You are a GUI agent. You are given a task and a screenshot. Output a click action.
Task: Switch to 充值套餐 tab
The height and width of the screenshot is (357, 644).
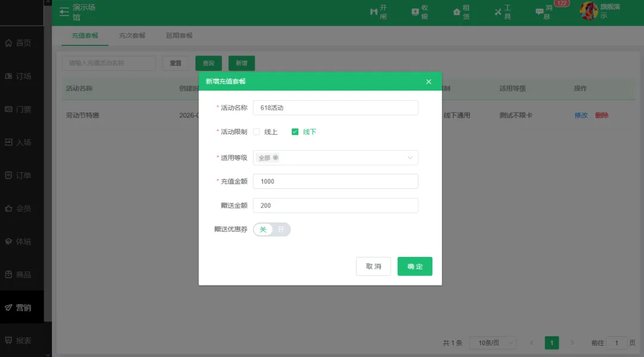85,35
